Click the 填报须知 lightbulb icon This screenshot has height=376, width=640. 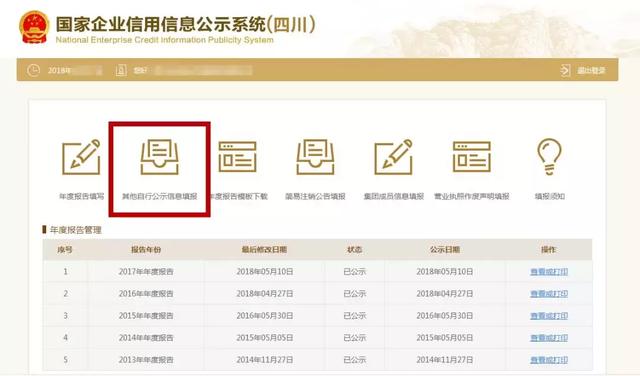[549, 157]
